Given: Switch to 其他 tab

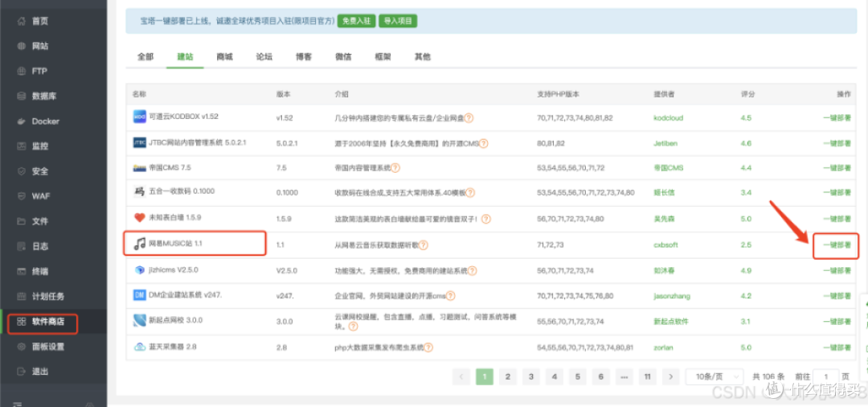Looking at the screenshot, I should tap(423, 56).
